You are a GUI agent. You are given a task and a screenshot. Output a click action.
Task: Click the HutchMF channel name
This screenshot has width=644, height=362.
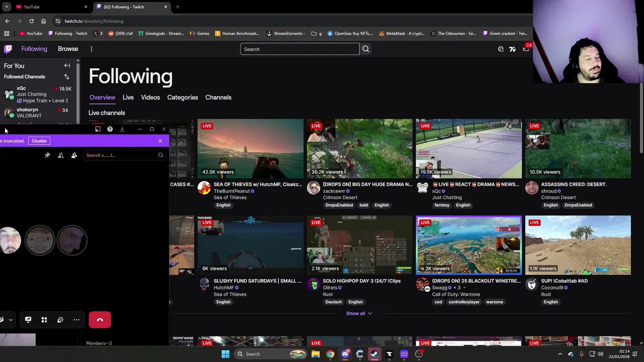tap(224, 288)
